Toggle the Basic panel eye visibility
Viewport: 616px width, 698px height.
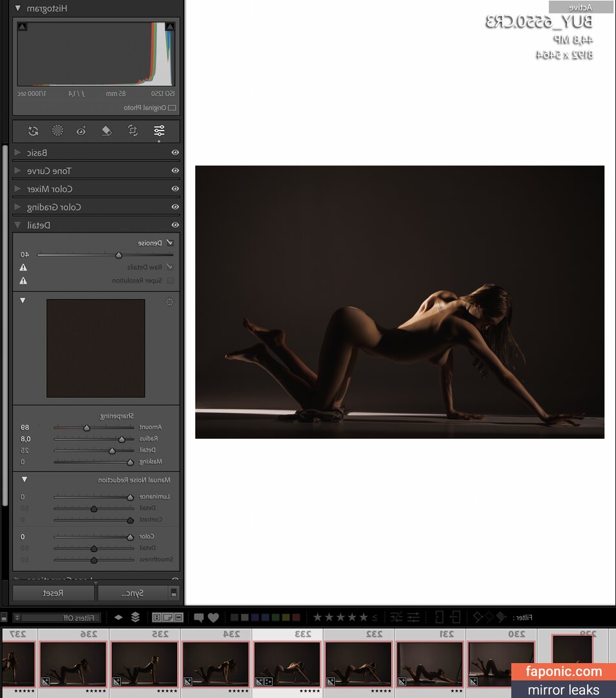[175, 153]
